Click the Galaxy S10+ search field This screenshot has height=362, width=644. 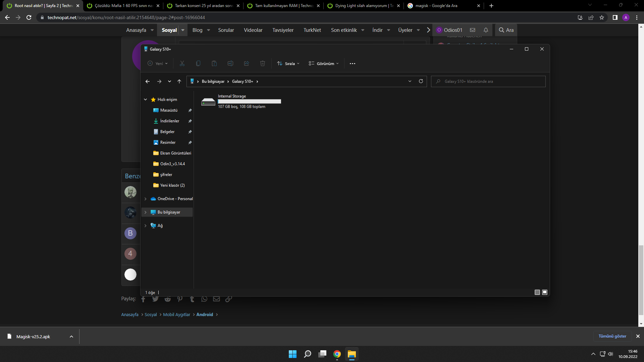tap(488, 81)
